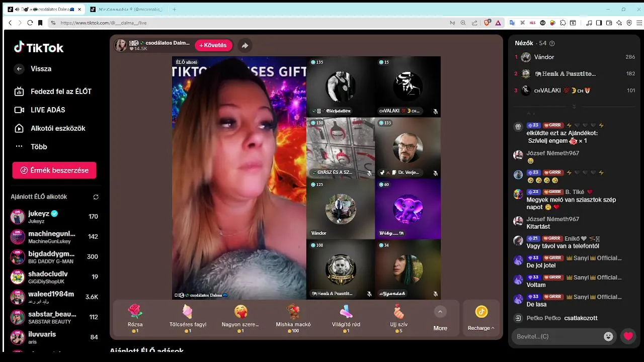
Task: Open iluvuaris live creator row
Action: click(x=54, y=337)
